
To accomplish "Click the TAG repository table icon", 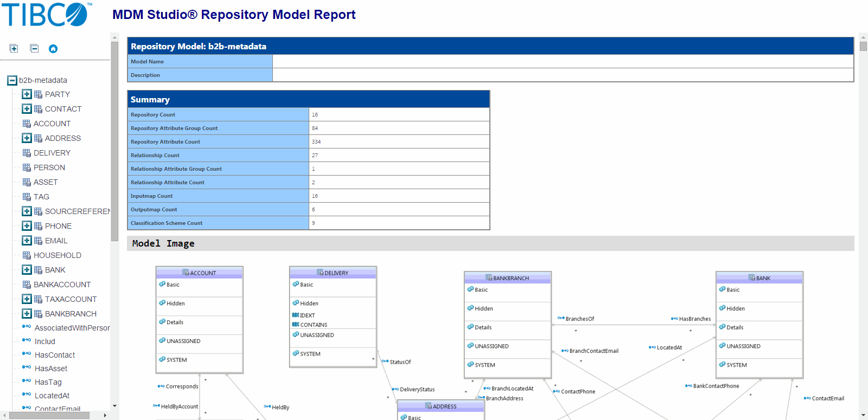I will pyautogui.click(x=27, y=197).
